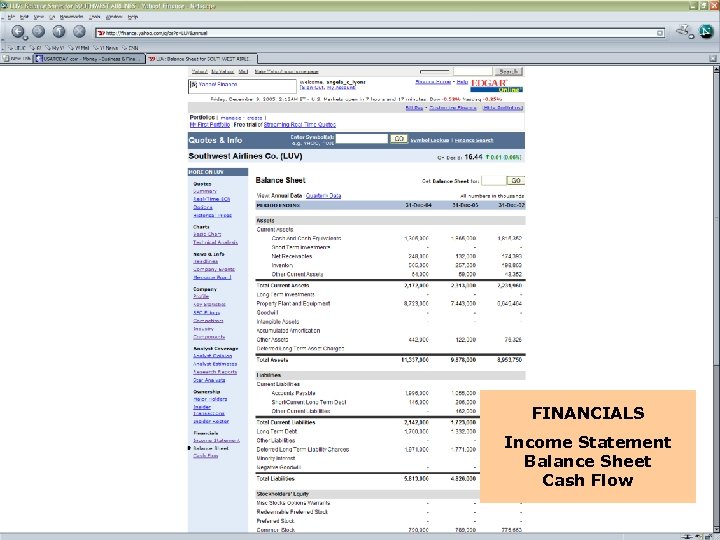Viewport: 720px width, 540px height.
Task: Open the Summary link in sidebar
Action: click(205, 191)
